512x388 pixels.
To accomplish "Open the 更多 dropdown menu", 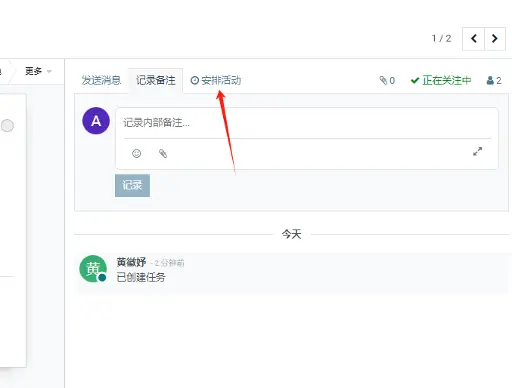I will pos(38,71).
